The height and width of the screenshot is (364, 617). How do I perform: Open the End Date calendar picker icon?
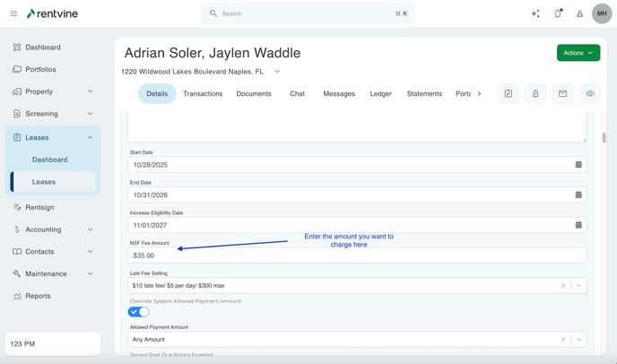pyautogui.click(x=578, y=195)
